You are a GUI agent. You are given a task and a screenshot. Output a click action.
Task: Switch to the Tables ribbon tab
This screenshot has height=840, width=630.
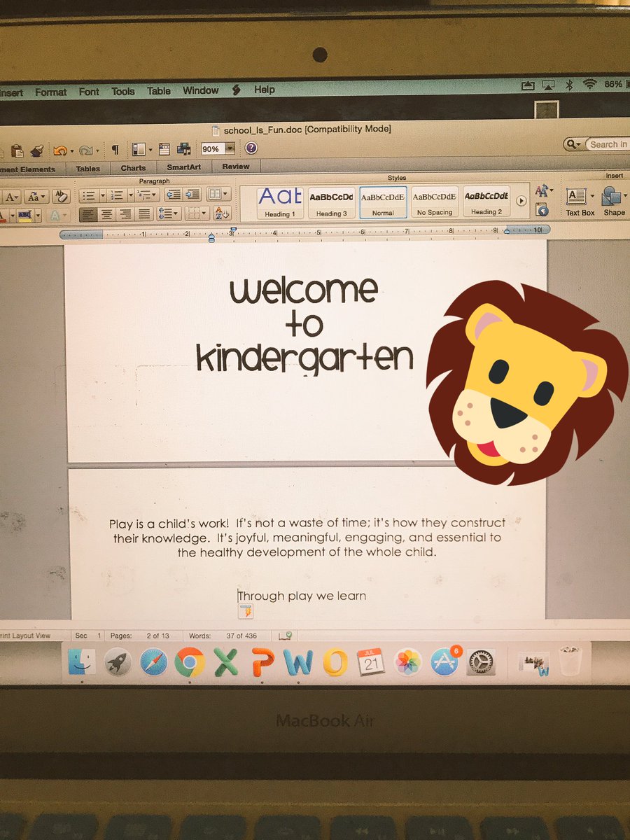(88, 169)
